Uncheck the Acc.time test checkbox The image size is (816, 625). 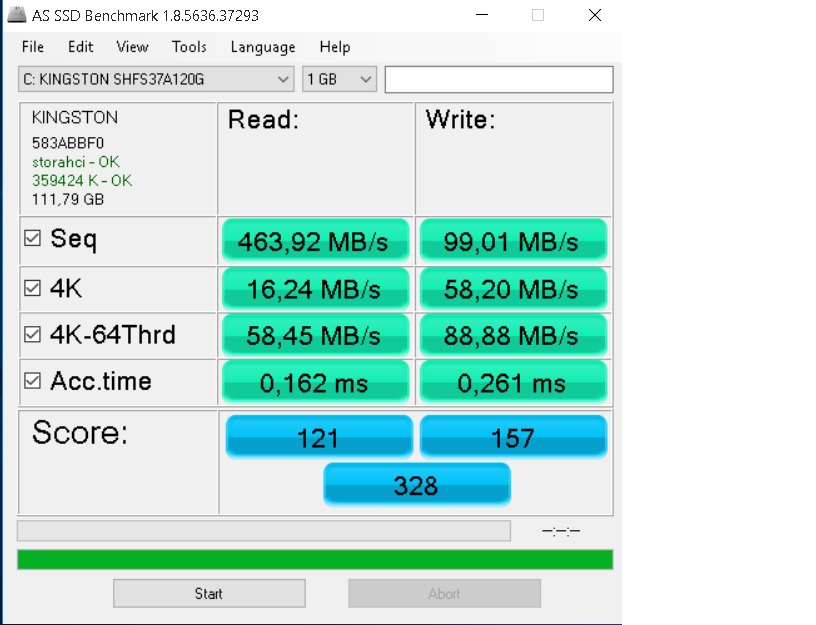32,380
